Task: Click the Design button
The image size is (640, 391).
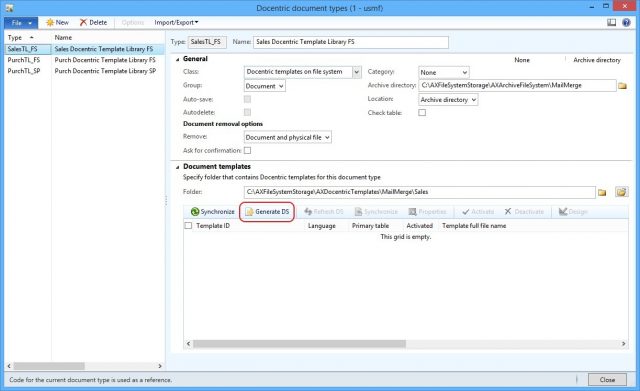Action: tap(573, 212)
